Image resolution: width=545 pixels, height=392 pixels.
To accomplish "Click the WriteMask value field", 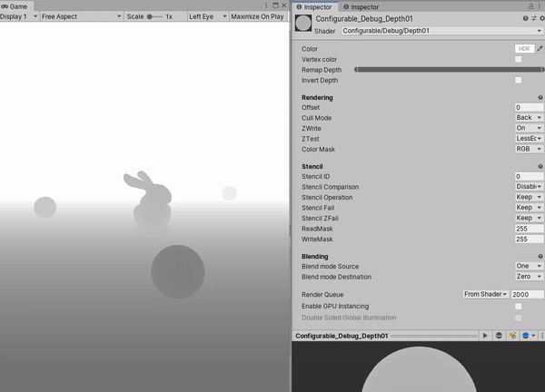I will [x=529, y=239].
